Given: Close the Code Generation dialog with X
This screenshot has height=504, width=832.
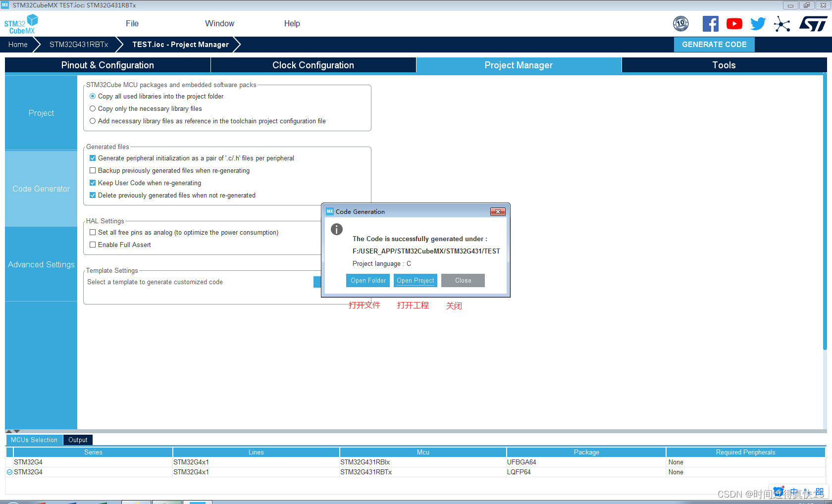Looking at the screenshot, I should click(498, 211).
